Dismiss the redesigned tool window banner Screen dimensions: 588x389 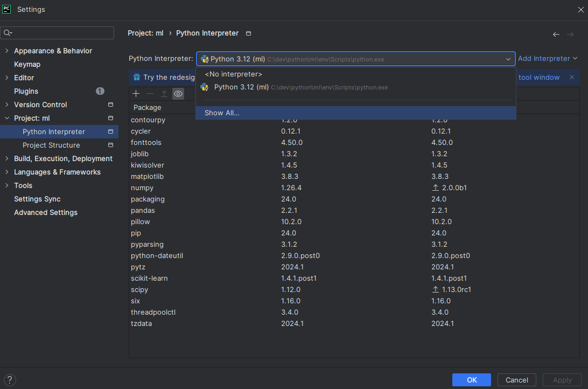tap(571, 77)
